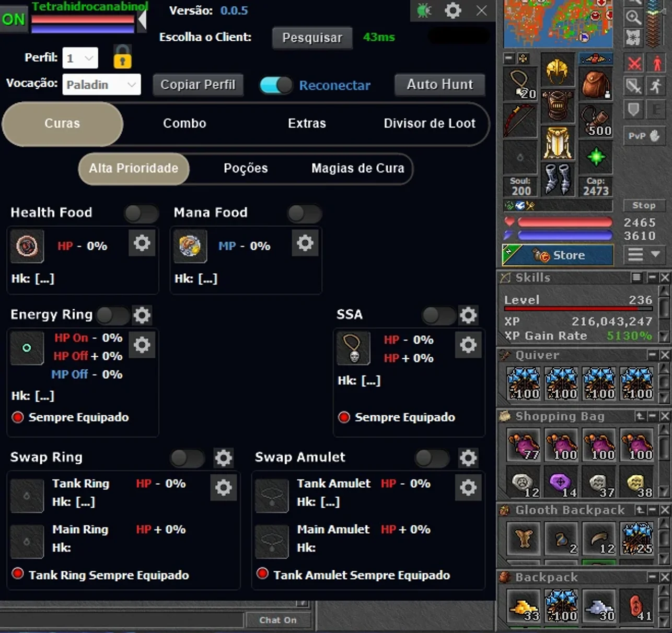672x633 pixels.
Task: Click the ON bot status button
Action: coord(14,19)
